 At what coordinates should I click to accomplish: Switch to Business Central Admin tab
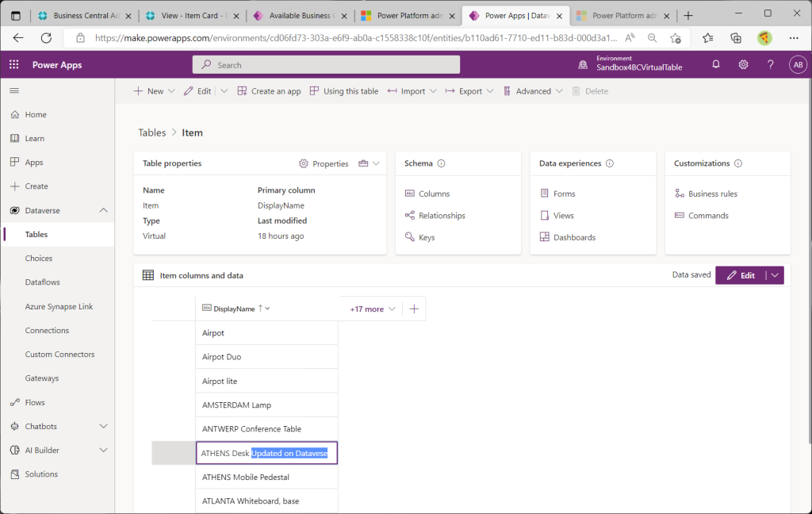pyautogui.click(x=86, y=16)
